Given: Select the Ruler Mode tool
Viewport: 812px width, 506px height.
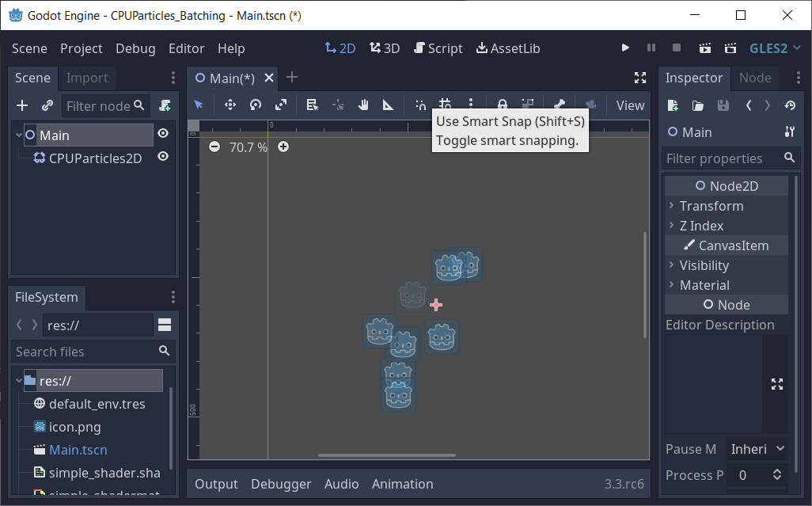Looking at the screenshot, I should [x=388, y=105].
